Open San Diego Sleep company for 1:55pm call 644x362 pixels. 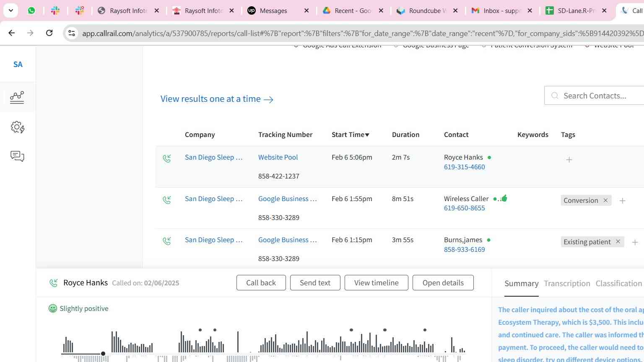click(x=214, y=199)
